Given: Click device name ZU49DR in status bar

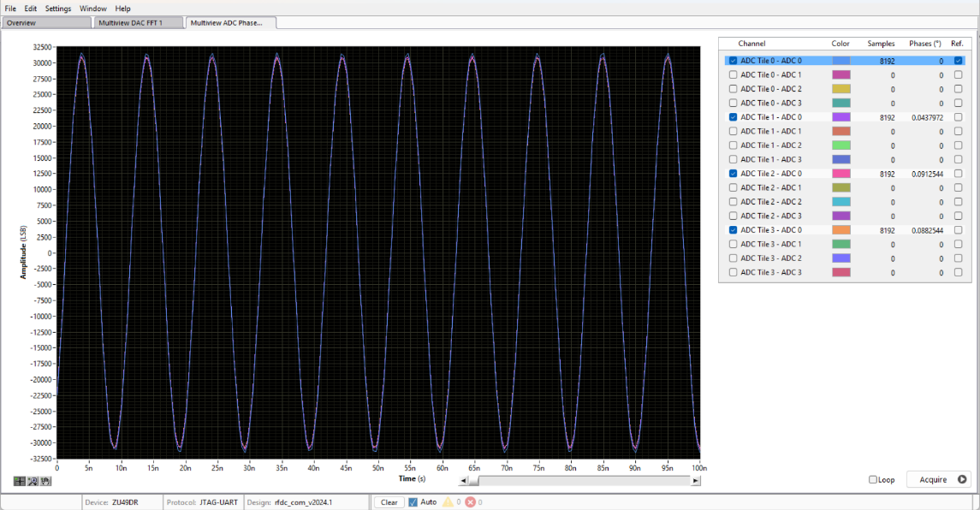Looking at the screenshot, I should pos(125,502).
